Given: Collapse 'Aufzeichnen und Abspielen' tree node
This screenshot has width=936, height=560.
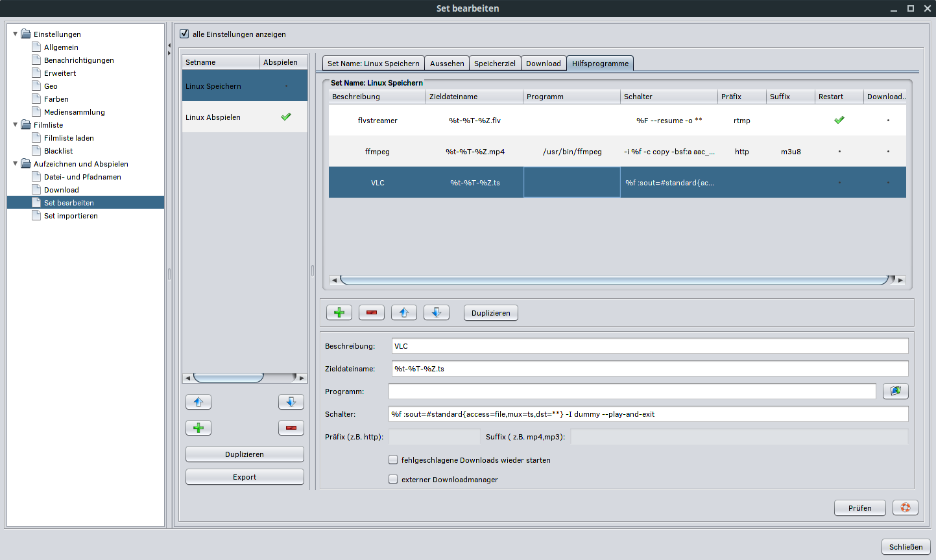Looking at the screenshot, I should (x=16, y=163).
